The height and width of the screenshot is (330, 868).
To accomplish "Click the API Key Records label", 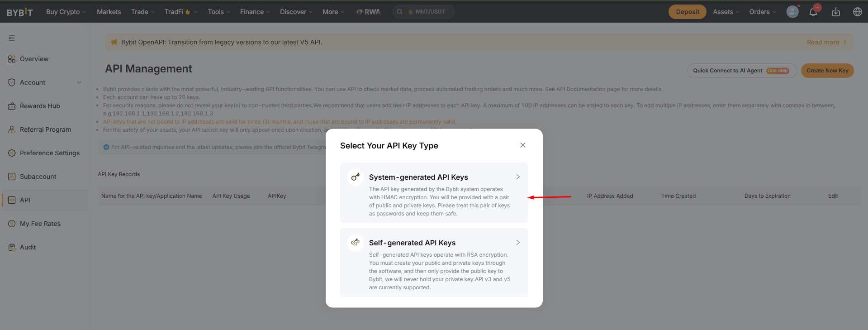I will [x=119, y=174].
